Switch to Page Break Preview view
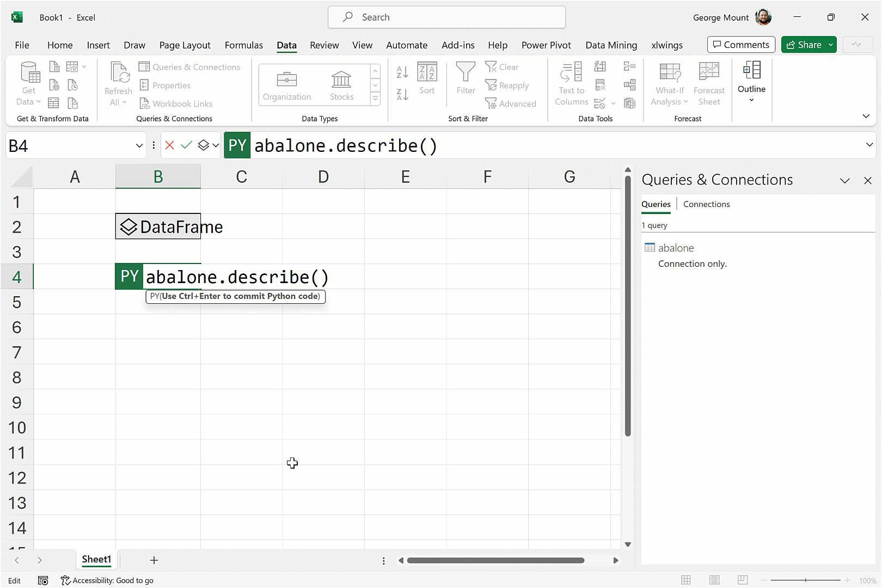882x588 pixels. (743, 580)
